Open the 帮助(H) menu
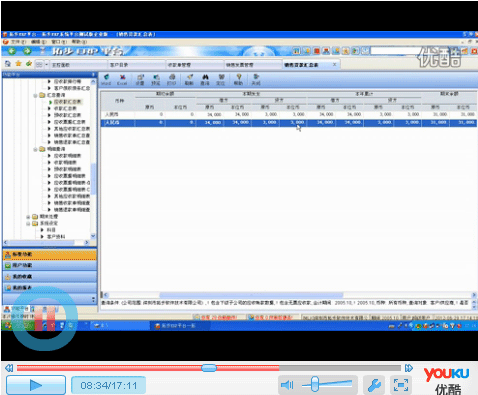Viewport: 478px width, 395px height. point(79,42)
